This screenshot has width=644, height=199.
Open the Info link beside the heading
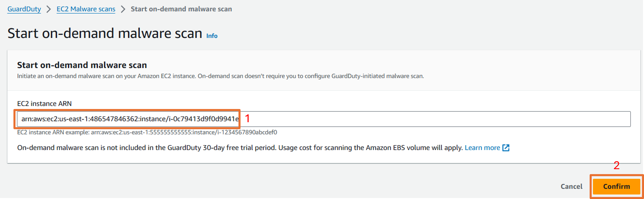[x=212, y=36]
